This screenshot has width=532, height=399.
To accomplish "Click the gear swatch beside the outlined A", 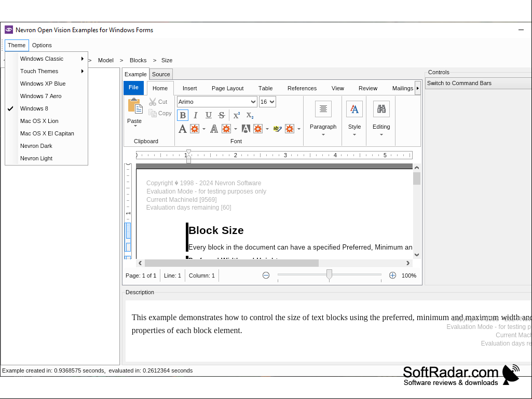I will click(226, 129).
